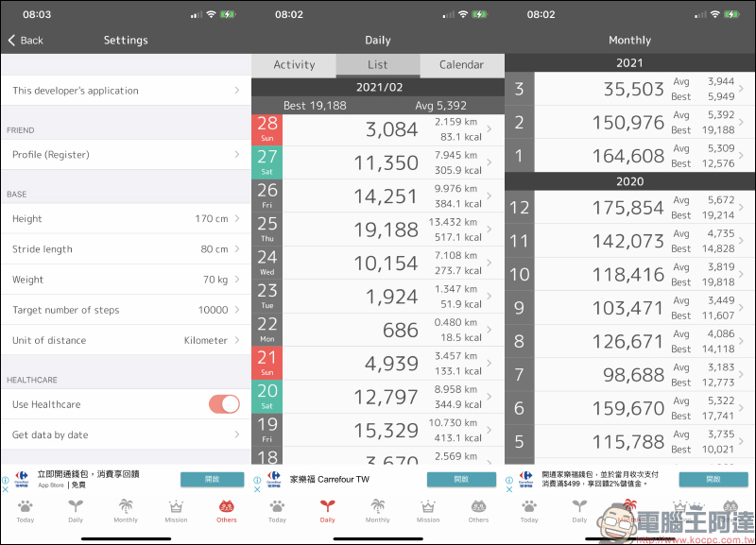Switch to Activity tab
Image resolution: width=756 pixels, height=545 pixels.
point(294,64)
